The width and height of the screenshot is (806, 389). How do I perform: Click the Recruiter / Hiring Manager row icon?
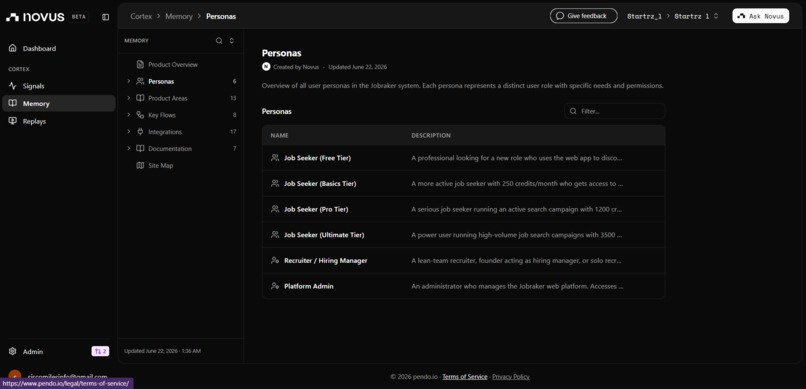(275, 261)
